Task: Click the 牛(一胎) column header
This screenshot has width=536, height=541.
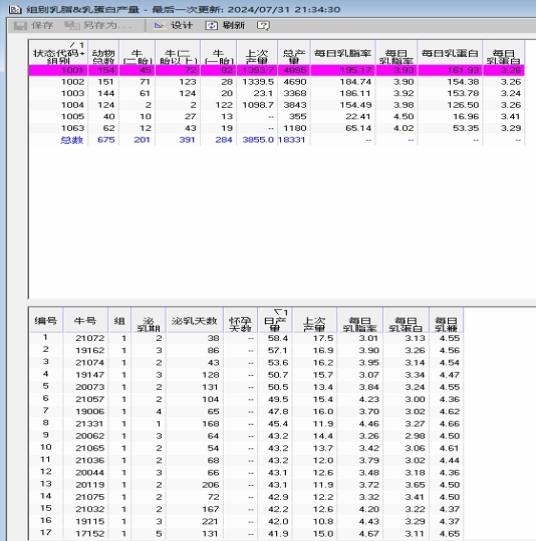Action: pos(219,53)
